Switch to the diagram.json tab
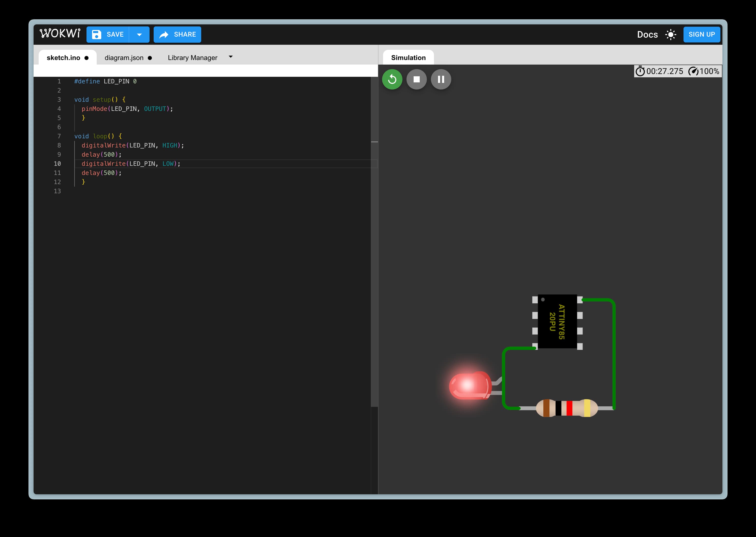756x537 pixels. tap(124, 57)
